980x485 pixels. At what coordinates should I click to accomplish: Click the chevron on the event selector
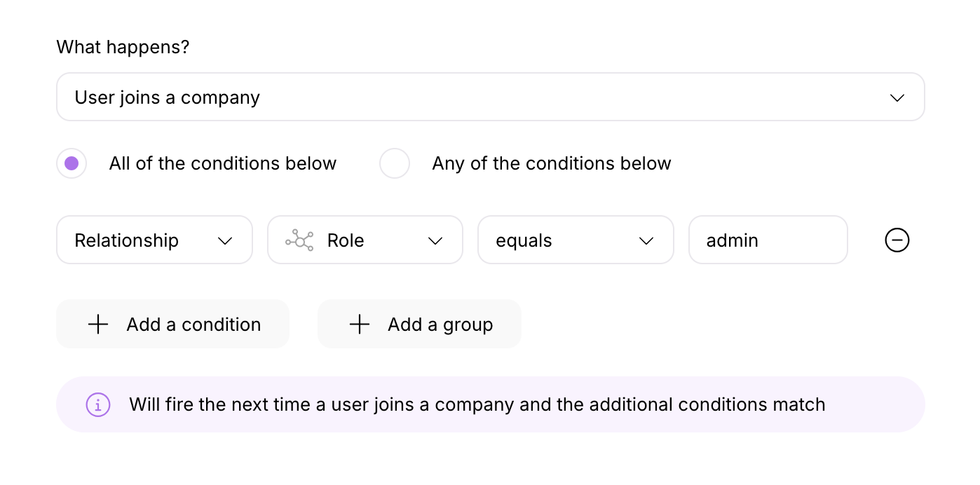pos(897,97)
